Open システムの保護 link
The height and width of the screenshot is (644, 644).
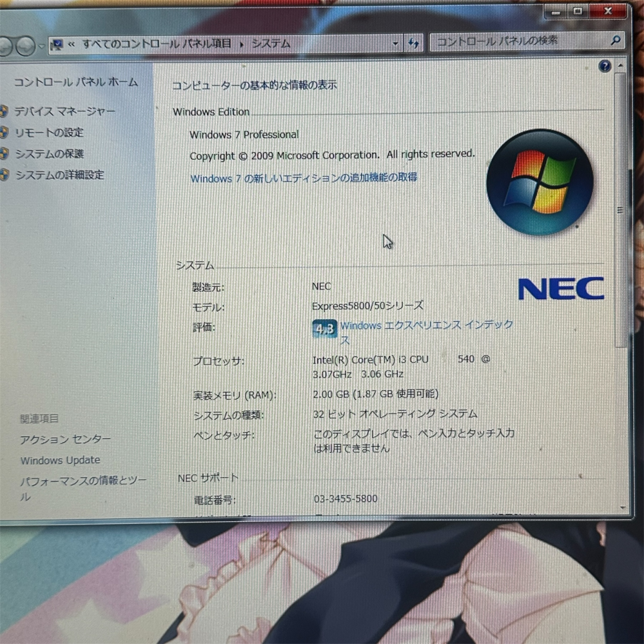(50, 153)
